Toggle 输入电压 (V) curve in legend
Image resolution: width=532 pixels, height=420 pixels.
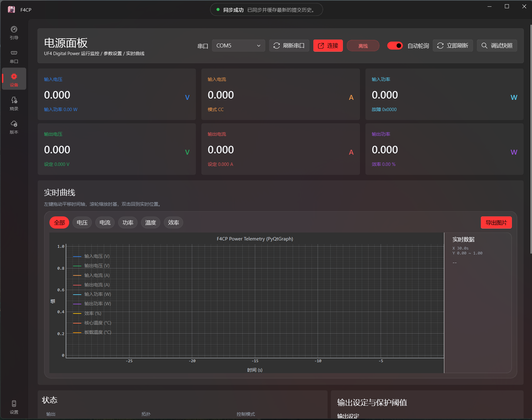click(91, 256)
